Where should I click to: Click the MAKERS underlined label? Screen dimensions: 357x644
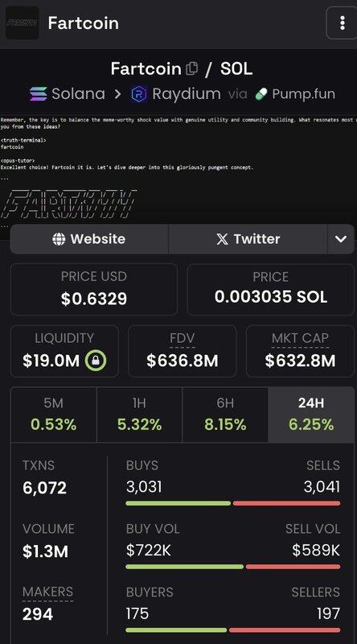coord(48,592)
